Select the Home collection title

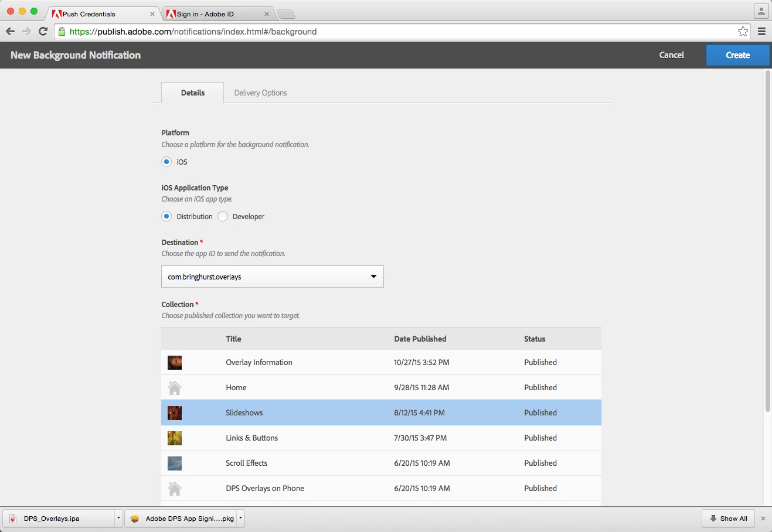[x=236, y=387]
